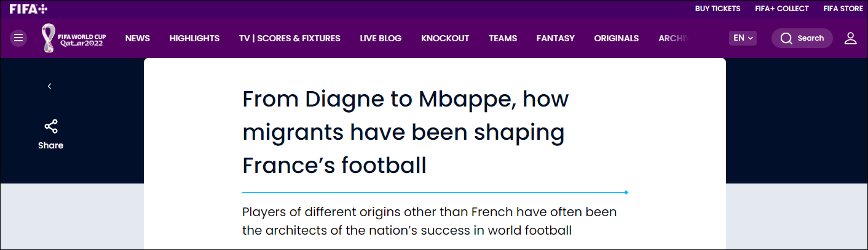The height and width of the screenshot is (250, 868).
Task: Navigate to Originals
Action: point(616,38)
